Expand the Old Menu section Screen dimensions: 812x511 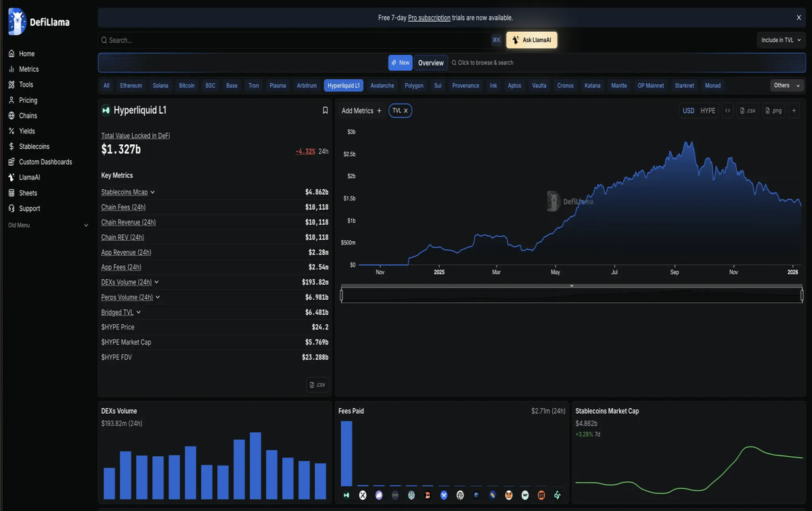[47, 225]
